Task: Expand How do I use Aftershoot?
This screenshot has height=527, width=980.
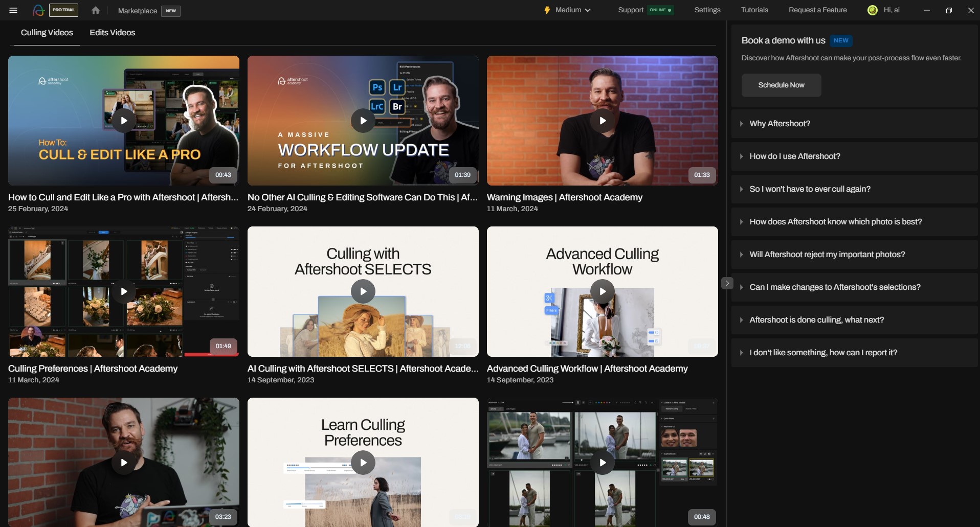Action: click(854, 156)
